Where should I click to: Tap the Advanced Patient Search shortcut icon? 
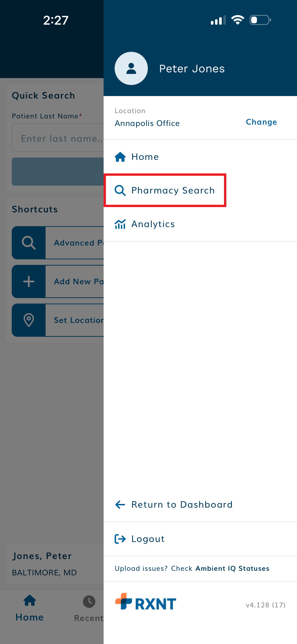click(x=29, y=243)
